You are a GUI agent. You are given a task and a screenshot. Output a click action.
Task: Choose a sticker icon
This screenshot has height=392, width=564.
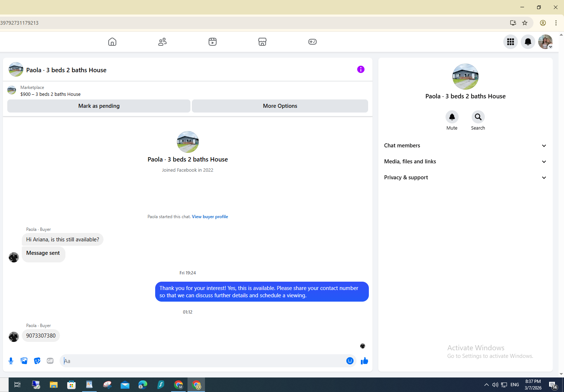(37, 361)
